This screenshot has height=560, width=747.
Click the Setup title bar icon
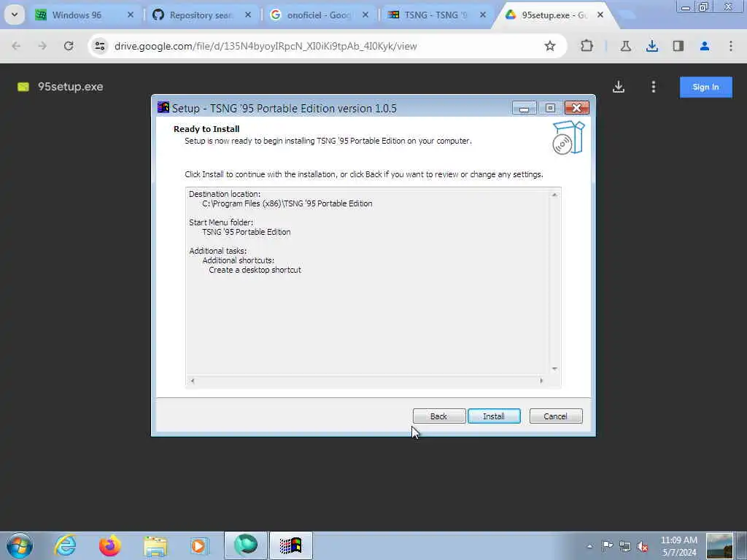163,107
